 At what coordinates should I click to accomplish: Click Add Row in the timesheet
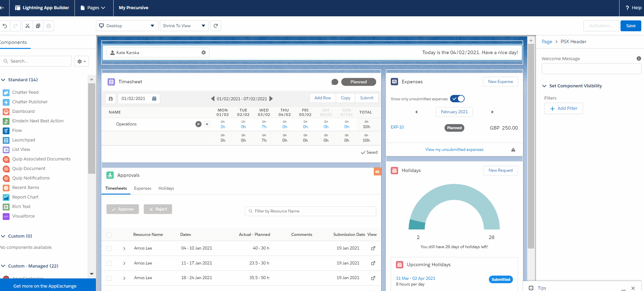[323, 98]
